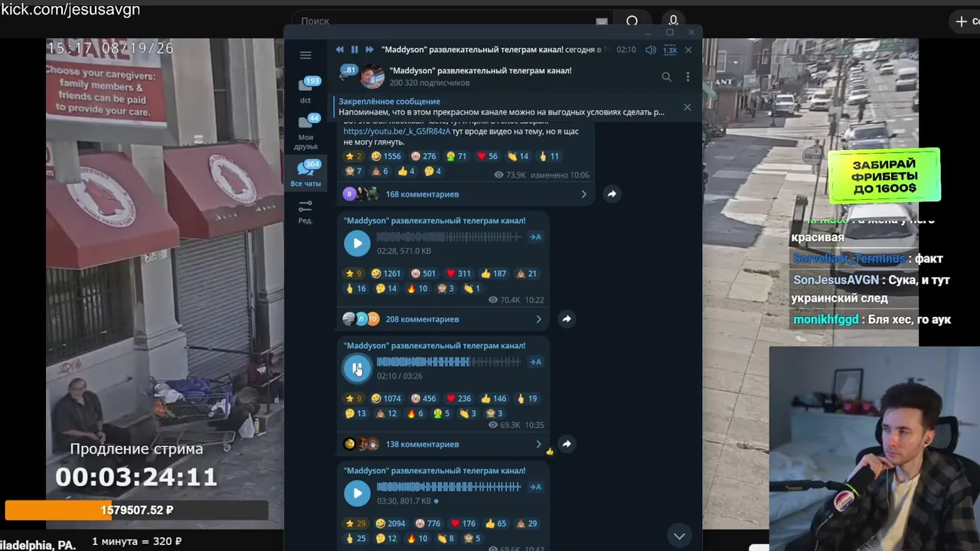Toggle the heart 56 reaction
The width and height of the screenshot is (980, 551).
[x=487, y=156]
